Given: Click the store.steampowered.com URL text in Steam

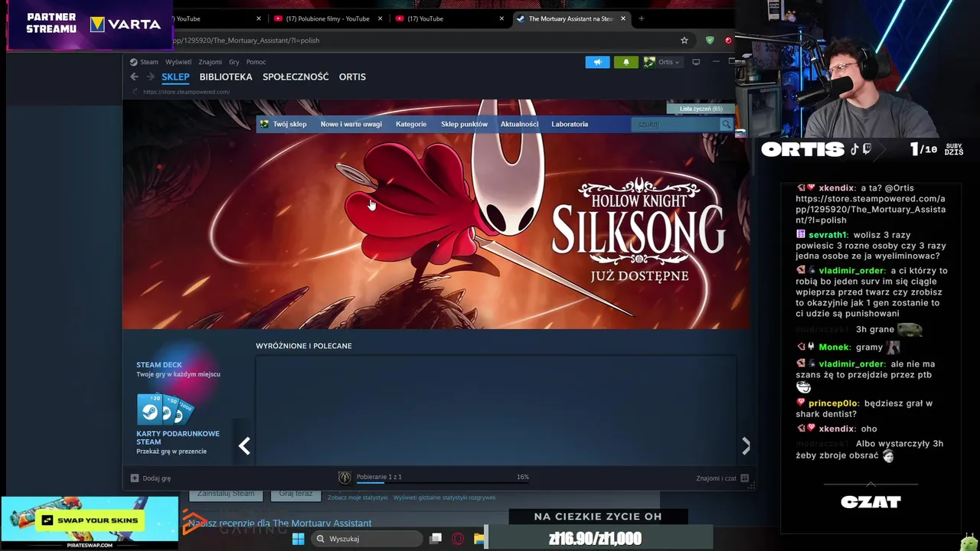Looking at the screenshot, I should (x=186, y=92).
